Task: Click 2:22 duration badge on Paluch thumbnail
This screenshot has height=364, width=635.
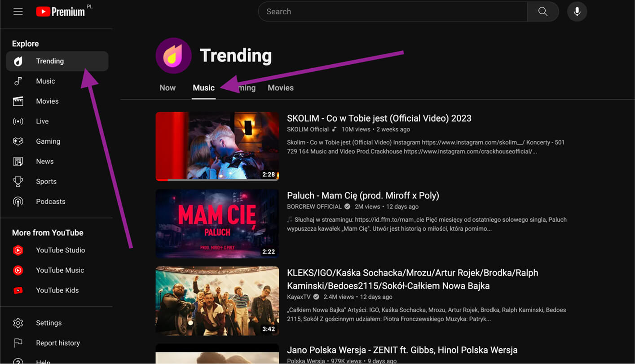Action: pos(269,252)
